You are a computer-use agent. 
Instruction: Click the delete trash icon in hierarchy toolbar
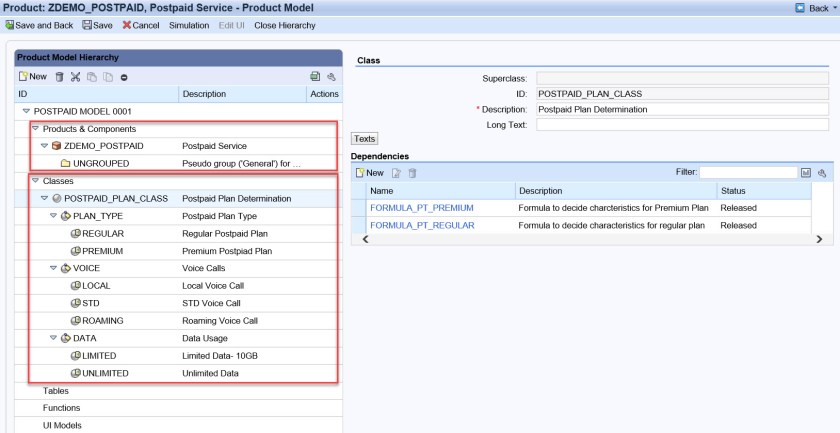(60, 76)
